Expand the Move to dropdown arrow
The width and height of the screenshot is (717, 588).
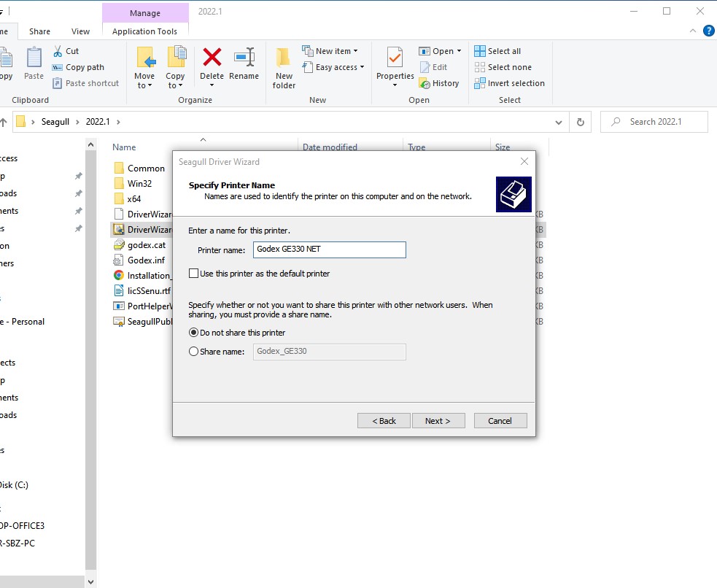pos(150,85)
